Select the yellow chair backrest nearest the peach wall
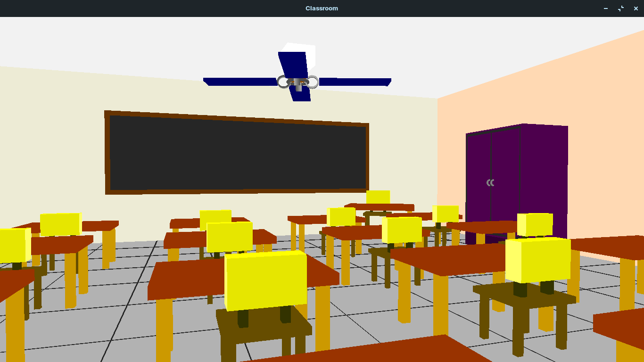This screenshot has width=644, height=362. [x=537, y=260]
